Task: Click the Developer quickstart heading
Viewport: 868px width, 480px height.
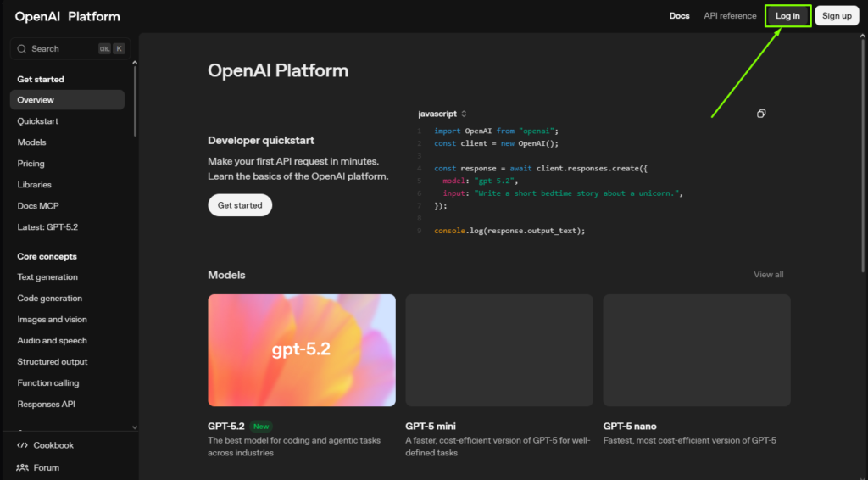Action: [261, 141]
